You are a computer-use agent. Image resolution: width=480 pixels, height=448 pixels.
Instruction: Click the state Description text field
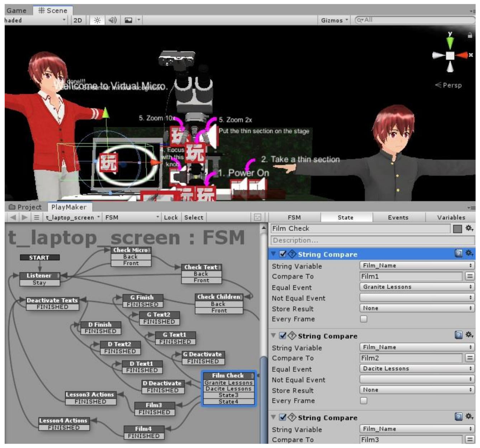tap(372, 240)
